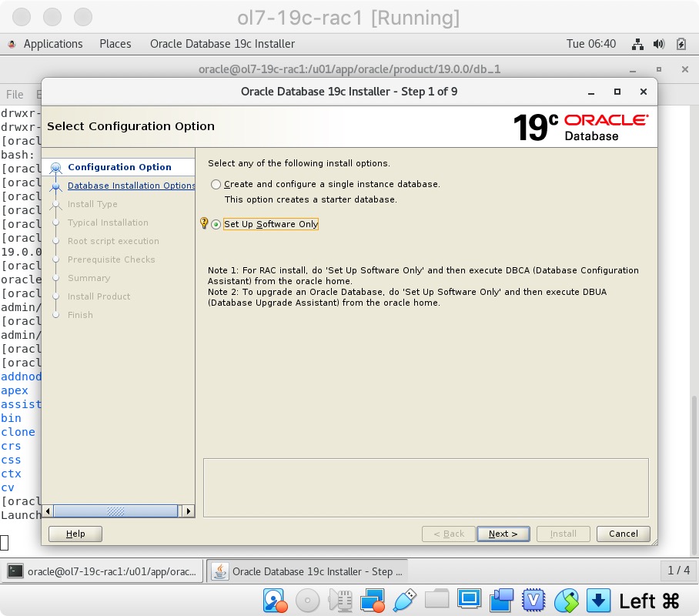The width and height of the screenshot is (699, 616).
Task: Click the battery power icon in top bar
Action: click(x=681, y=44)
